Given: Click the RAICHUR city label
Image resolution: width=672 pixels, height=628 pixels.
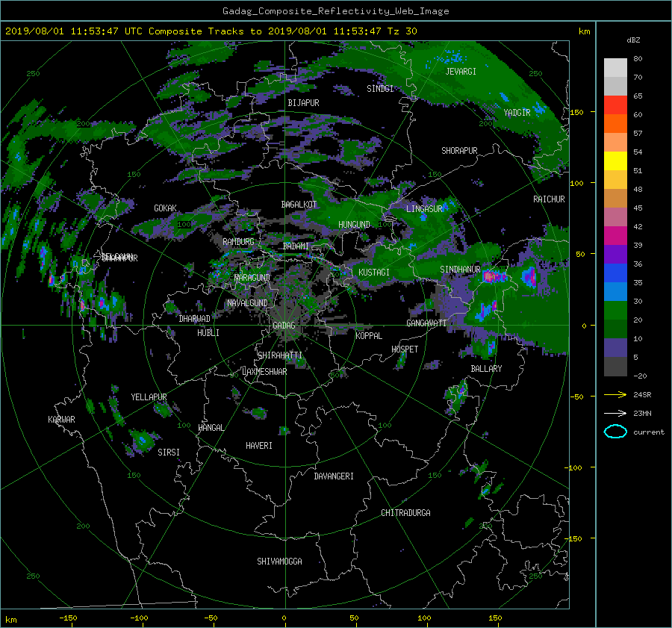Looking at the screenshot, I should [x=549, y=199].
